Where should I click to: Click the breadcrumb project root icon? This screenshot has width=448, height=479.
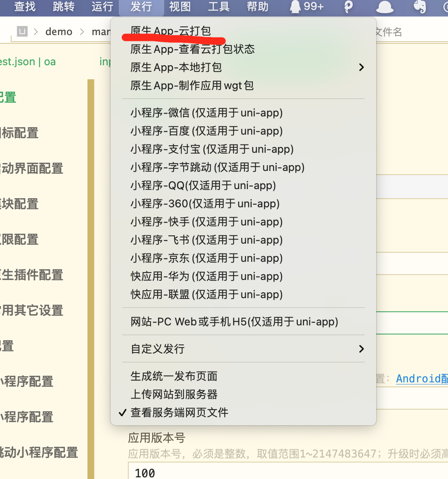22,31
